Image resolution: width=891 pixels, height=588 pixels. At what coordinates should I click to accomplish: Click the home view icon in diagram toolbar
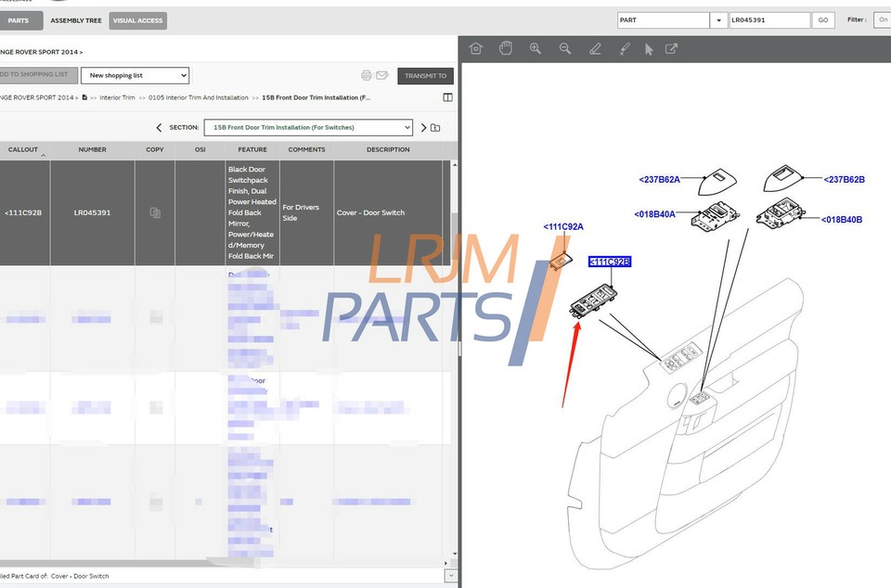pyautogui.click(x=476, y=49)
